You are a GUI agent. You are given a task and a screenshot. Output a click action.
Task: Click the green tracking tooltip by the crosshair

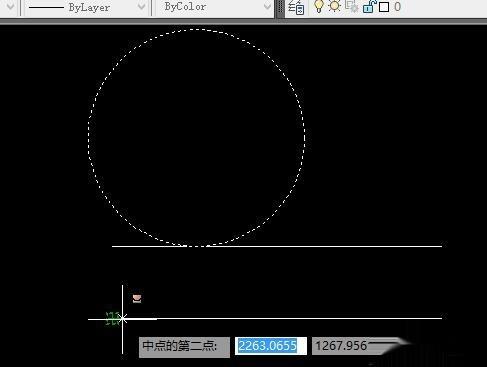pyautogui.click(x=112, y=319)
